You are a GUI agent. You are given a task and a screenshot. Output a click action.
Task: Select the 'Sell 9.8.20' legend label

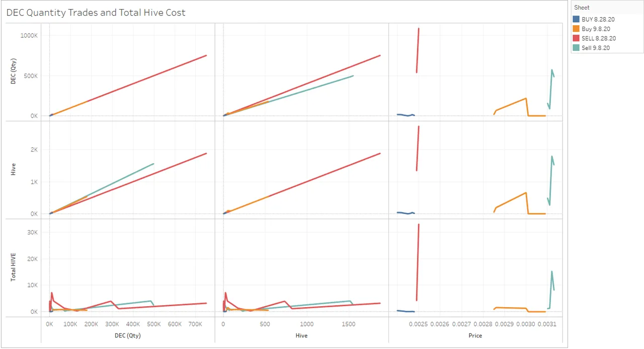click(x=596, y=48)
